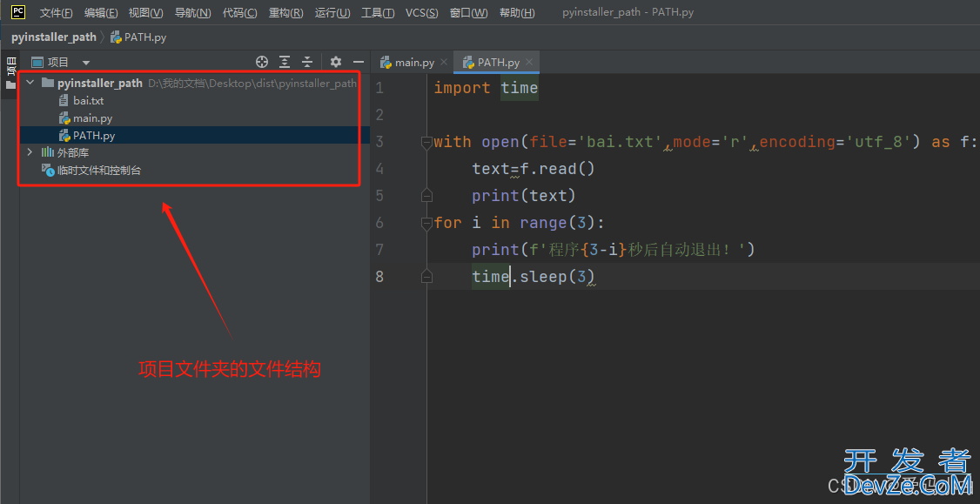Collapse the with block fold marker on line 3
Viewport: 980px width, 504px height.
pyautogui.click(x=426, y=144)
